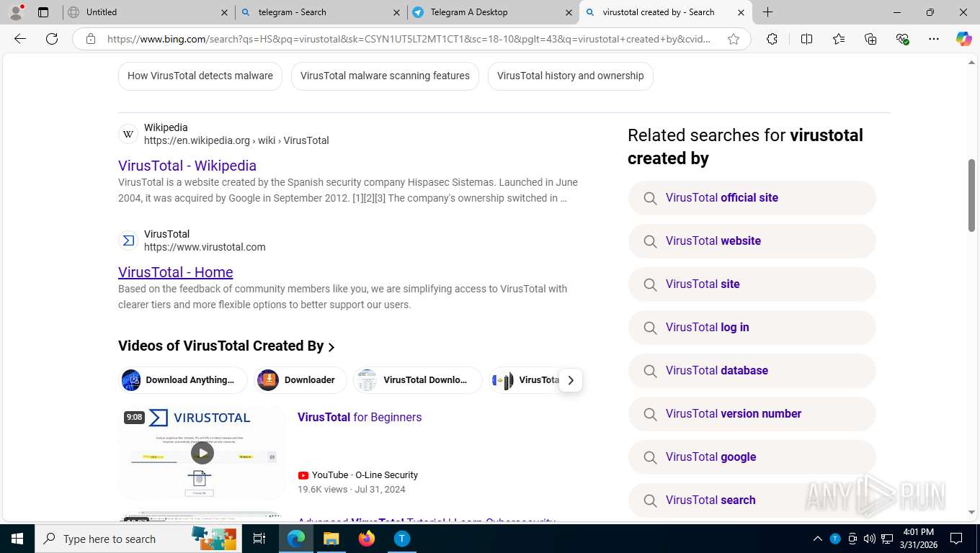Open Split screen icon in toolbar
The width and height of the screenshot is (980, 553).
pos(806,39)
